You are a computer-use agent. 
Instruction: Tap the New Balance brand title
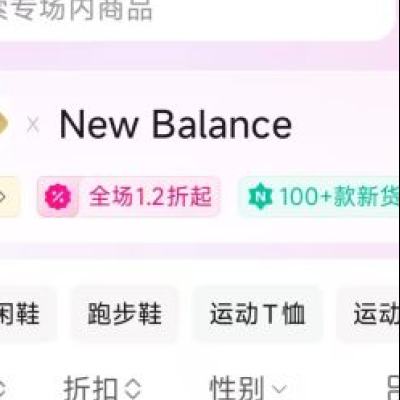tap(176, 125)
